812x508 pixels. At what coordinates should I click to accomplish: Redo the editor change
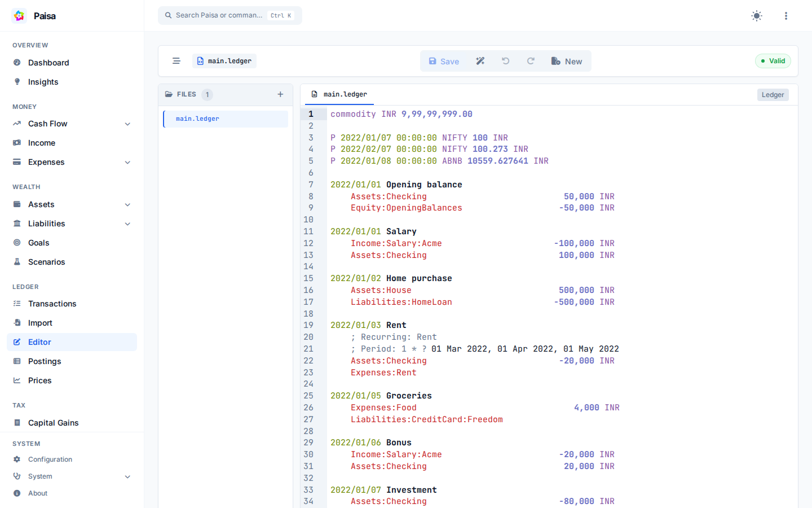click(531, 61)
